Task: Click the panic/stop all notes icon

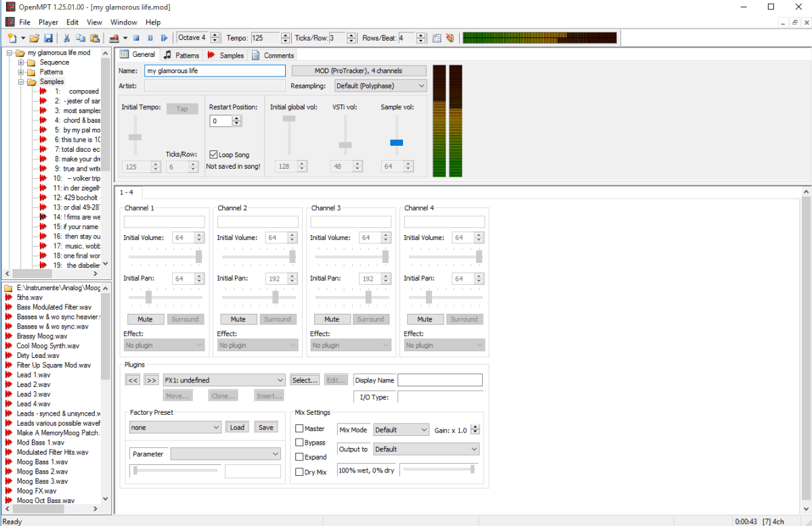Action: tap(449, 38)
